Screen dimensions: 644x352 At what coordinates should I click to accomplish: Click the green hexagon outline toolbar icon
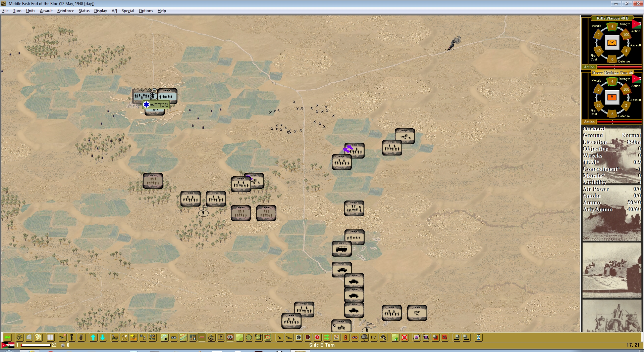[249, 337]
